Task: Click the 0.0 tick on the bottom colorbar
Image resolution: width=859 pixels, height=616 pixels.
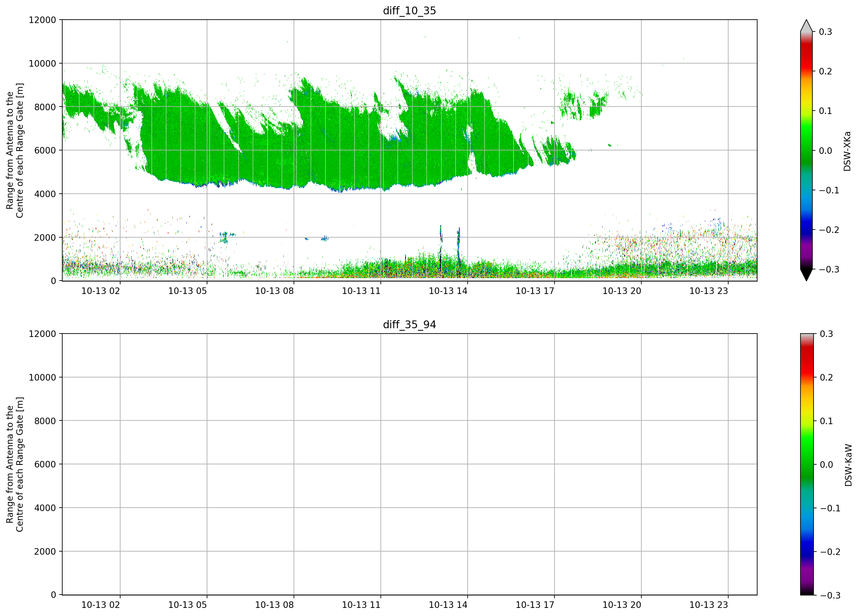Action: pyautogui.click(x=826, y=465)
